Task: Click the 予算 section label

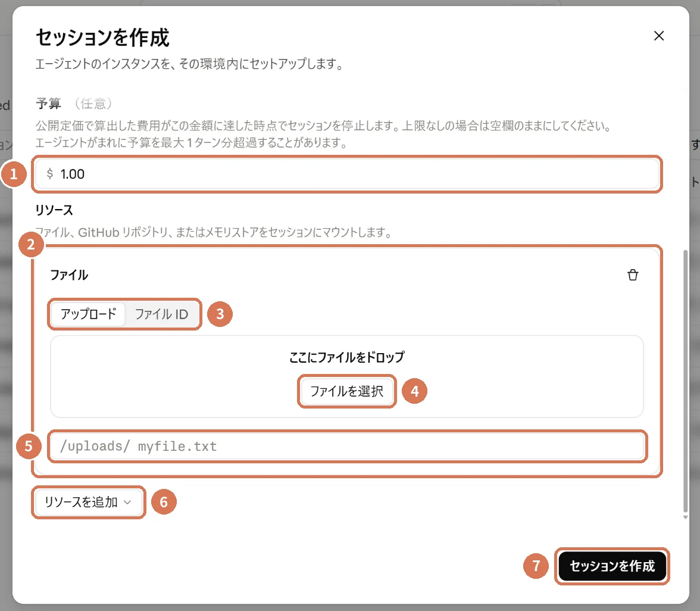Action: point(48,104)
